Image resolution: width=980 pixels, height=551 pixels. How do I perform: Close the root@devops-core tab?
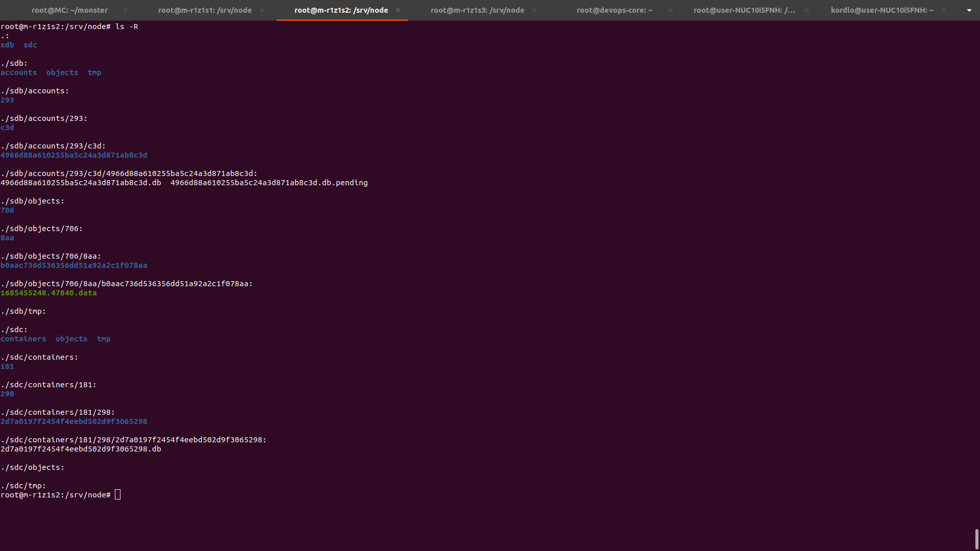671,10
